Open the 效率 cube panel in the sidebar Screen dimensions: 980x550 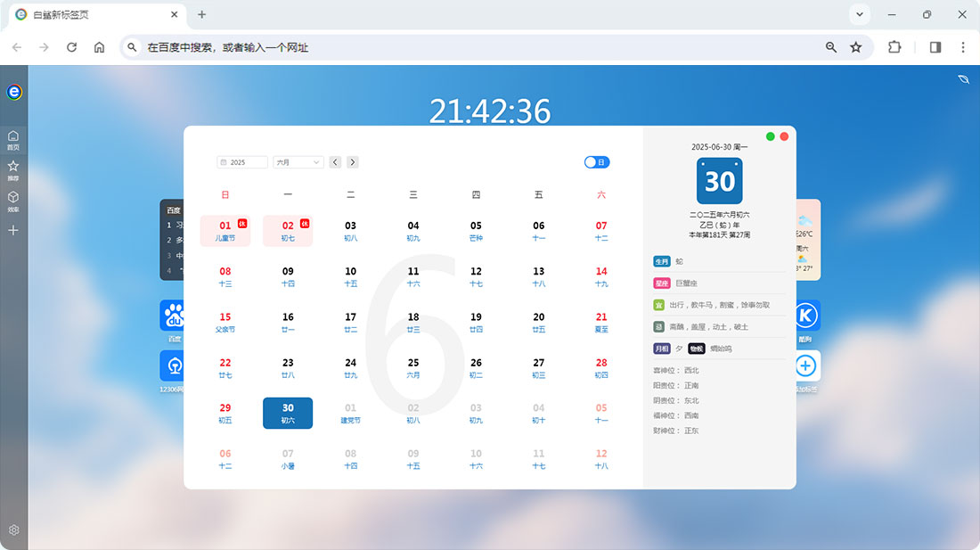(x=12, y=196)
